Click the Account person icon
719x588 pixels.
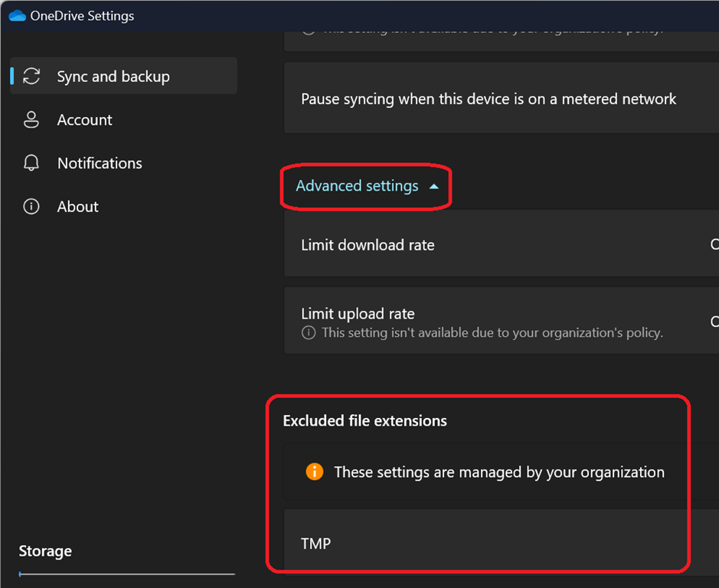[x=31, y=120]
